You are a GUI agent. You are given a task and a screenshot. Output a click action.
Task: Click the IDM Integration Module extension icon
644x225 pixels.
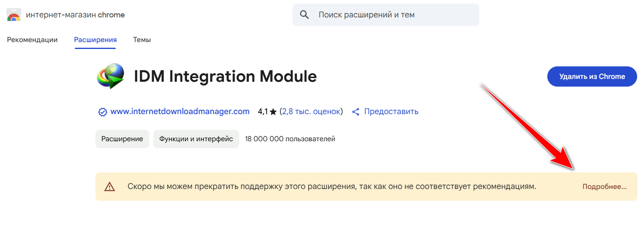pos(111,76)
